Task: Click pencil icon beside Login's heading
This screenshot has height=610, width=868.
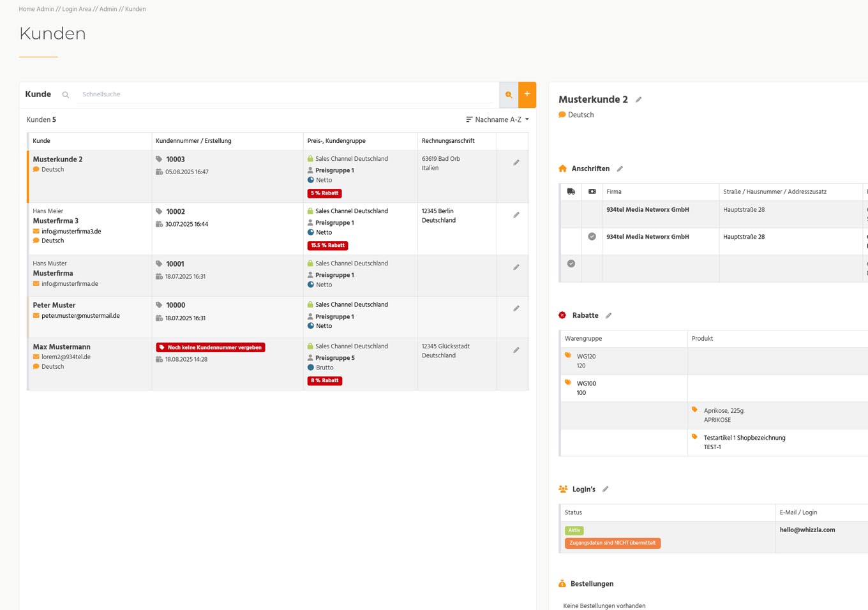Action: click(x=606, y=489)
